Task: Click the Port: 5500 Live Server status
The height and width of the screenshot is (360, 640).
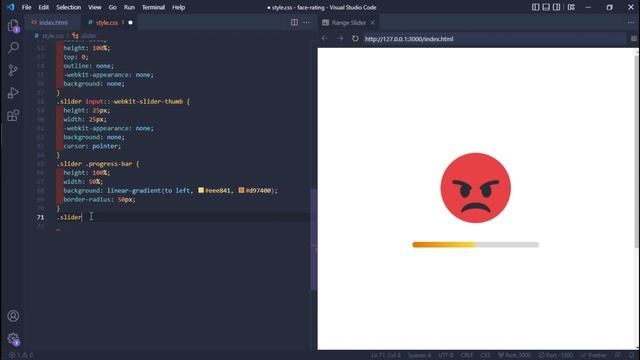Action: pos(556,355)
